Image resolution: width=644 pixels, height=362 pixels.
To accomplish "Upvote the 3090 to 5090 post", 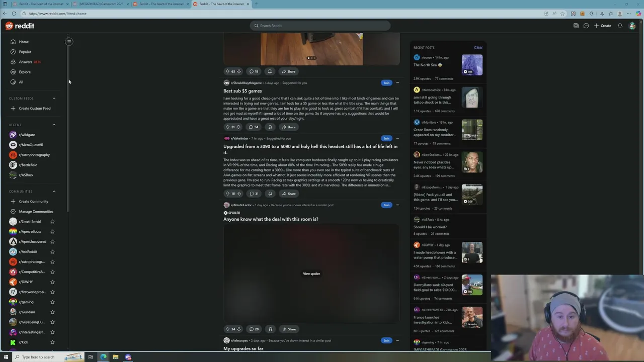I will point(227,194).
